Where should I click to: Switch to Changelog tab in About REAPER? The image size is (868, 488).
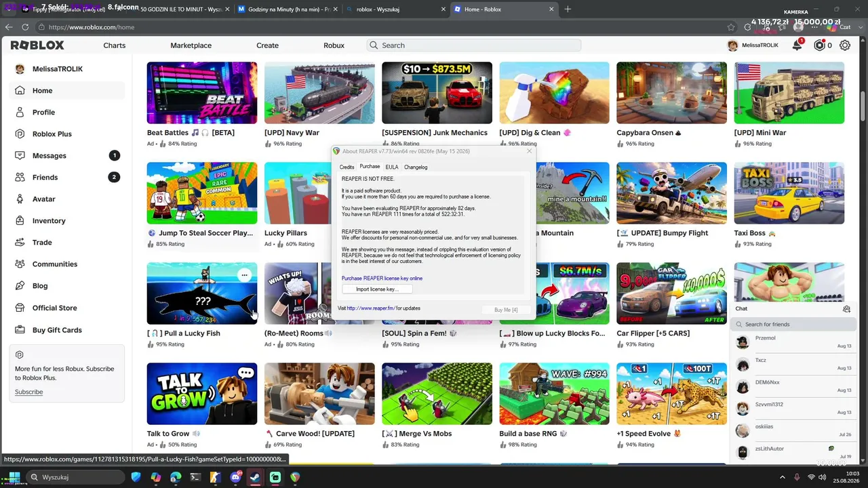[416, 167]
